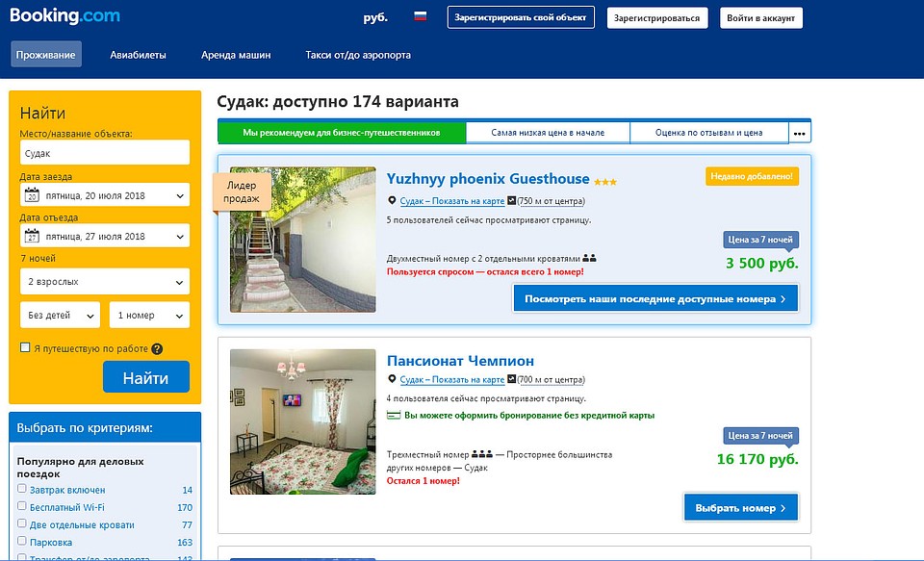
Task: Click the blue 'Найти' search button
Action: pyautogui.click(x=146, y=377)
